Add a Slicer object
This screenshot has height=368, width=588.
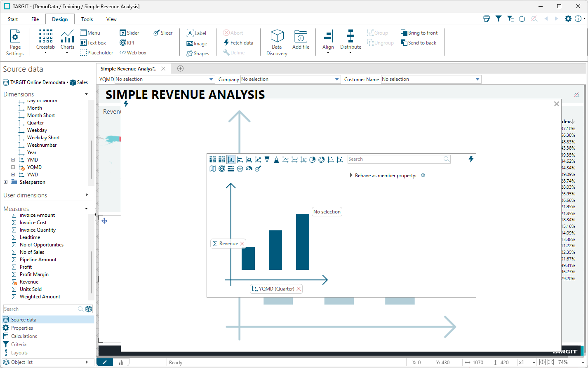163,33
